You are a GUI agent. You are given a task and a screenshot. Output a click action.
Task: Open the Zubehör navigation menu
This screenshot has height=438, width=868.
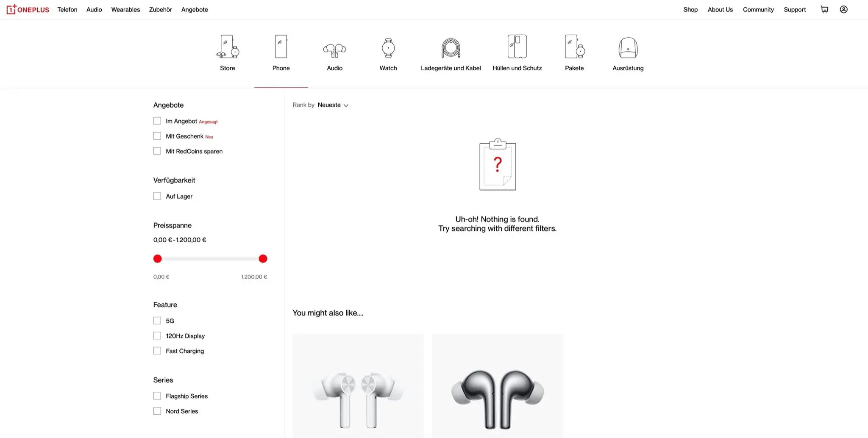pos(161,9)
